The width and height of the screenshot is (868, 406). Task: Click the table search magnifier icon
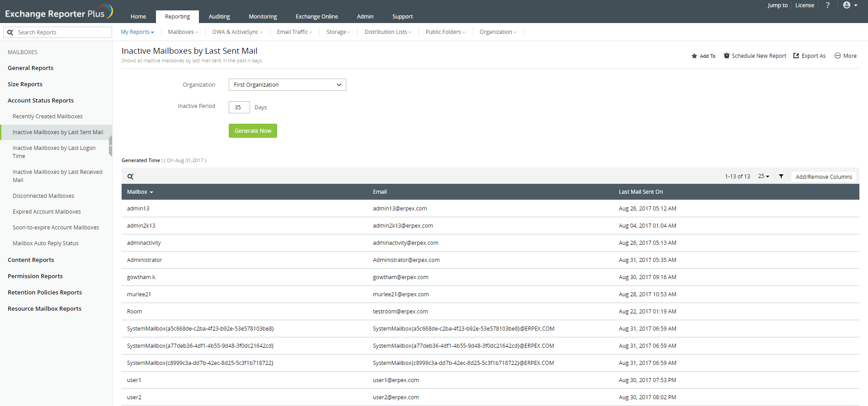tap(130, 177)
